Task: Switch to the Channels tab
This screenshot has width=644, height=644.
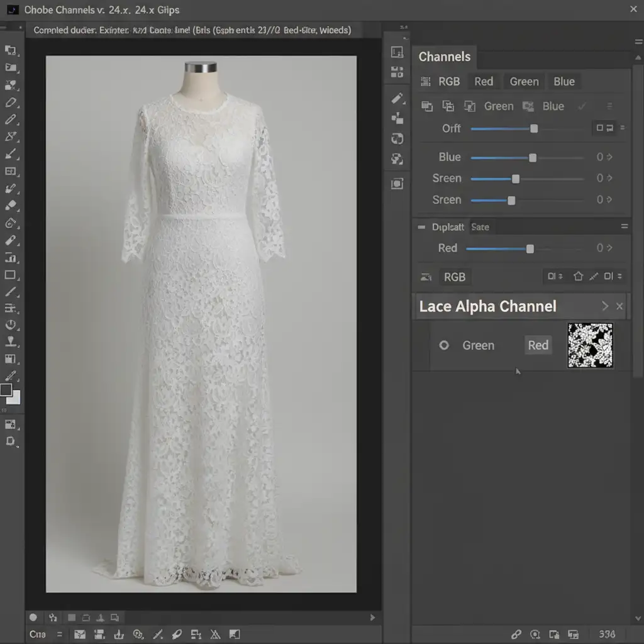Action: pyautogui.click(x=445, y=57)
